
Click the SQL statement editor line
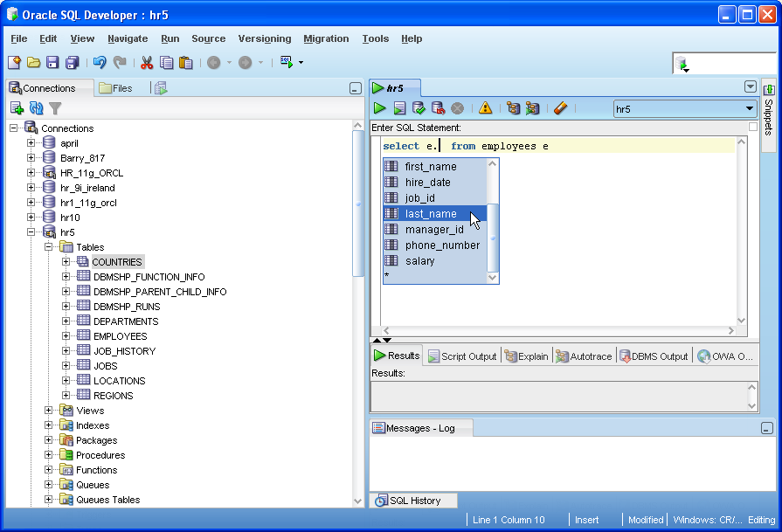coord(558,146)
